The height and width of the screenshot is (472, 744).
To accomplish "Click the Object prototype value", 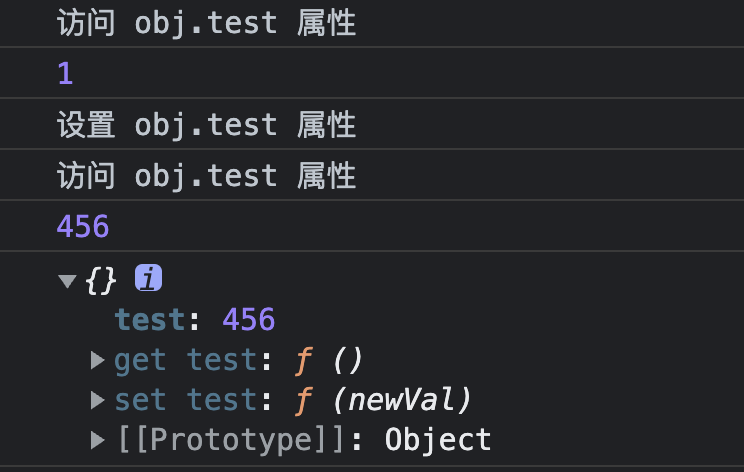I will [437, 440].
